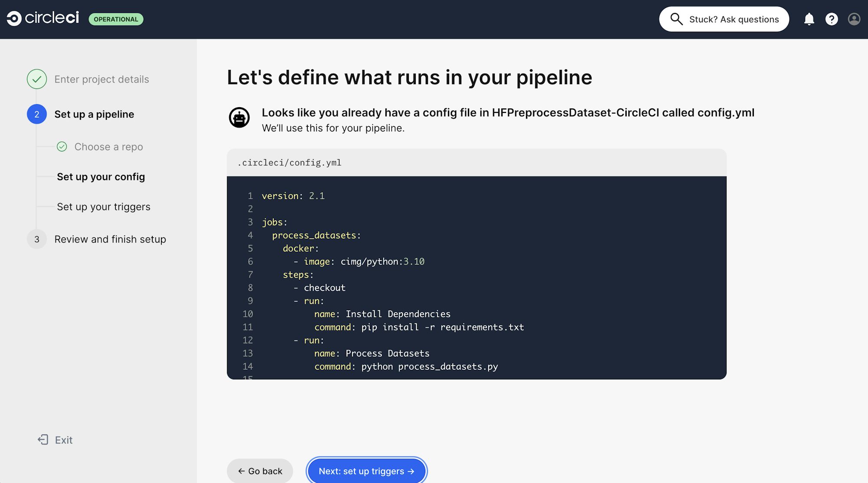This screenshot has height=483, width=868.
Task: Open the Review and finish setup step
Action: 110,239
